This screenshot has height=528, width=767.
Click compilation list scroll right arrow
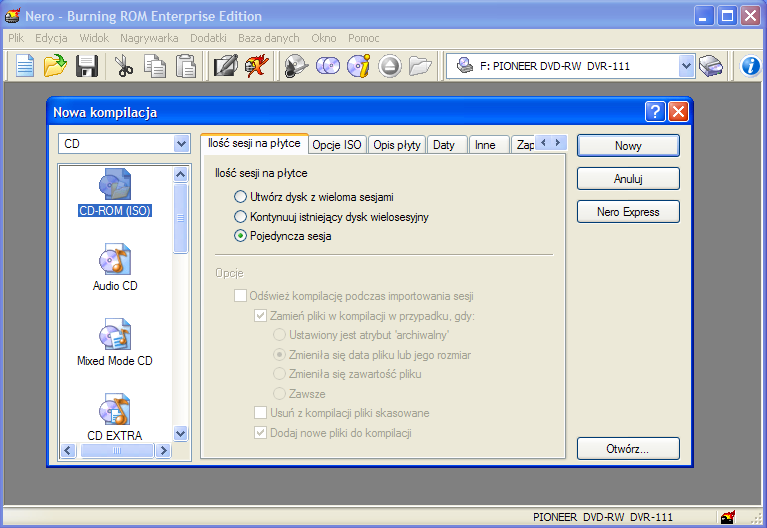pyautogui.click(x=164, y=450)
